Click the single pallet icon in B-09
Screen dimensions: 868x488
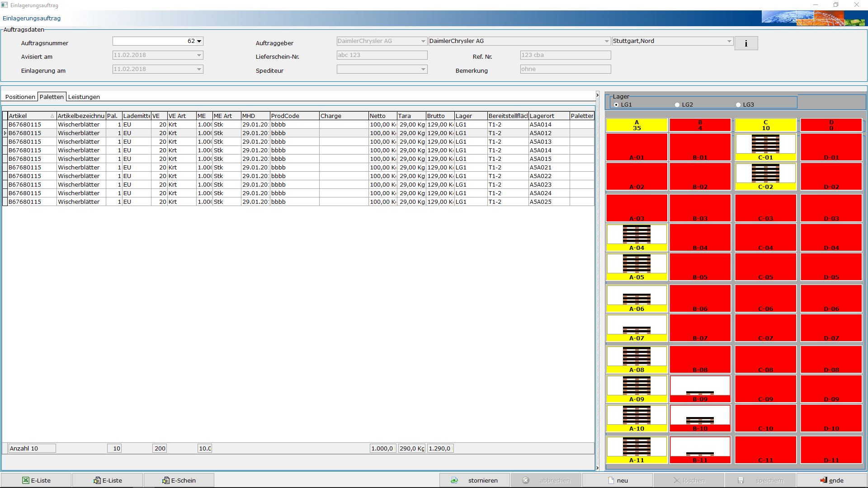pyautogui.click(x=700, y=392)
